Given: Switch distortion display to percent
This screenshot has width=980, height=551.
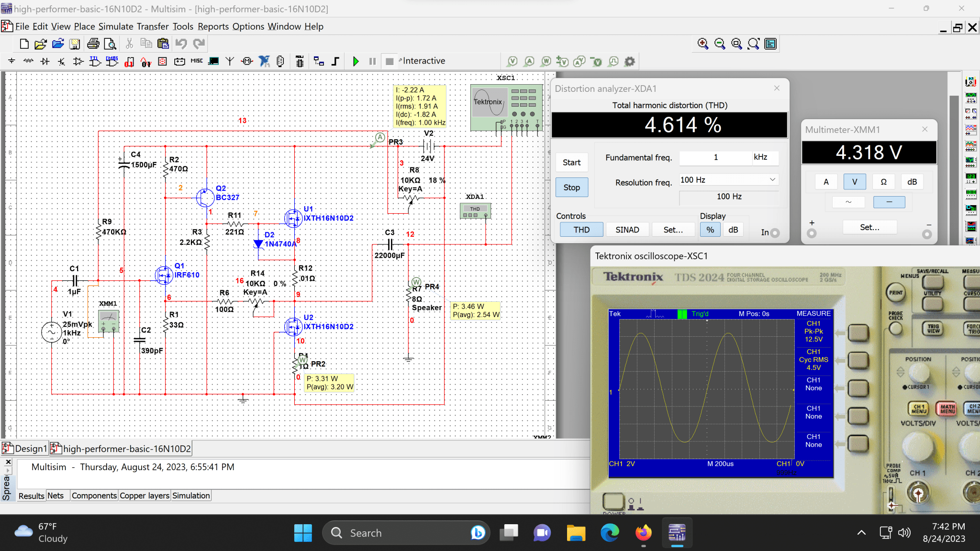Looking at the screenshot, I should (x=710, y=230).
